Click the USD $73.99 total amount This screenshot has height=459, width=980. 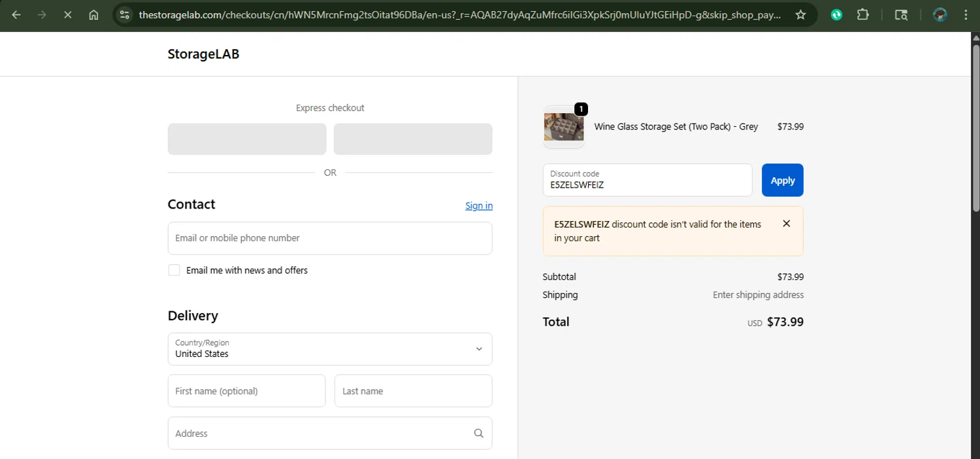coord(776,322)
